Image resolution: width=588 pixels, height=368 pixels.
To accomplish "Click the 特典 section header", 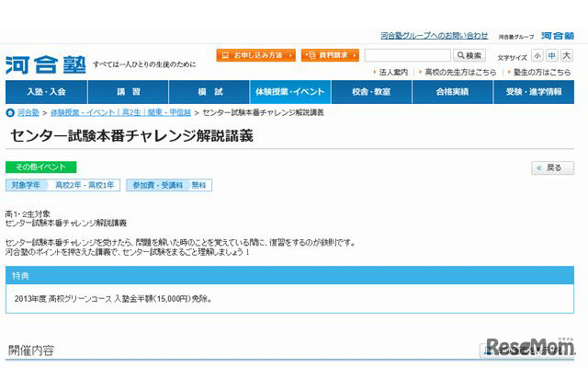I will click(289, 276).
